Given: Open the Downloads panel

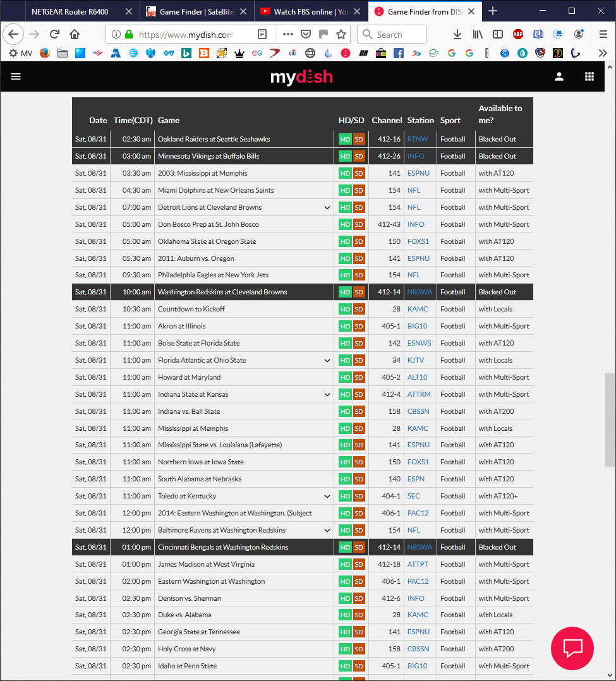Looking at the screenshot, I should coord(457,34).
